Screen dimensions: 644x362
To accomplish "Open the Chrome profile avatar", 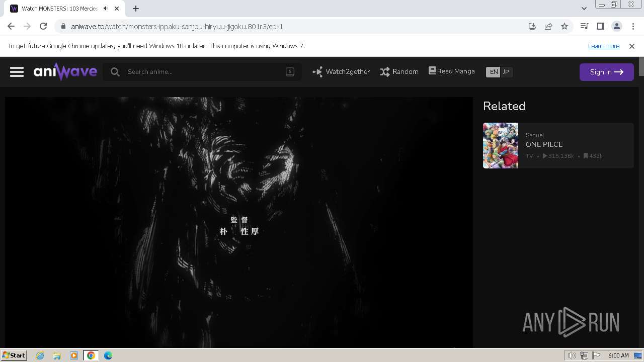I will (x=616, y=26).
